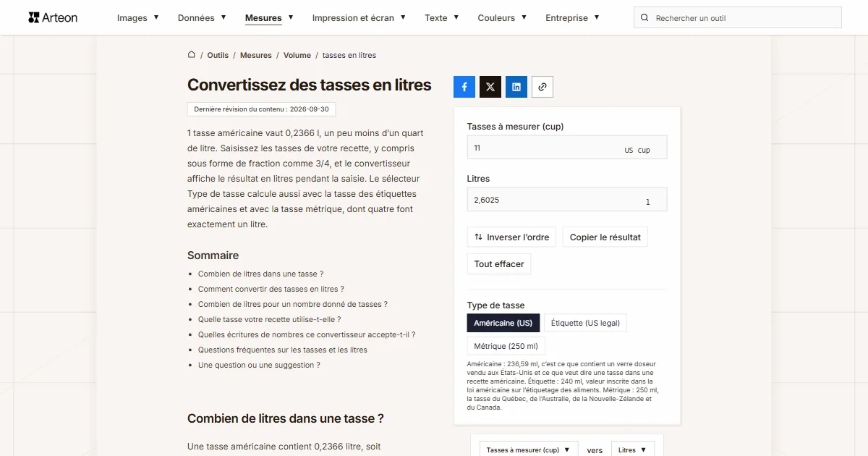Copy the page link icon
The width and height of the screenshot is (868, 456).
542,87
